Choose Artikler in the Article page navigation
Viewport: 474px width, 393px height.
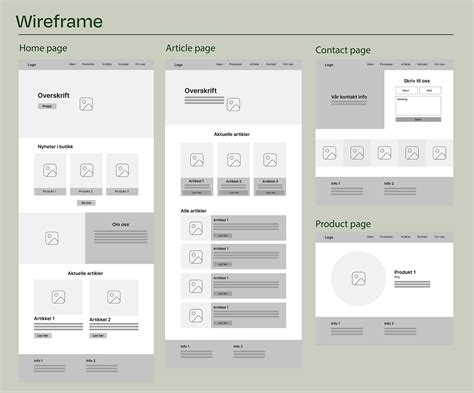click(254, 64)
